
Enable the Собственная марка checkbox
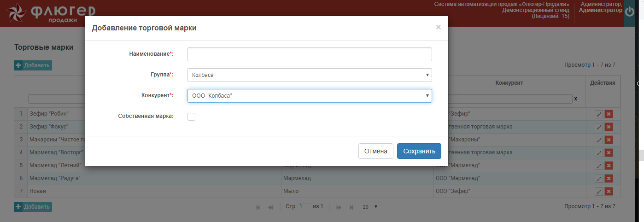point(191,117)
